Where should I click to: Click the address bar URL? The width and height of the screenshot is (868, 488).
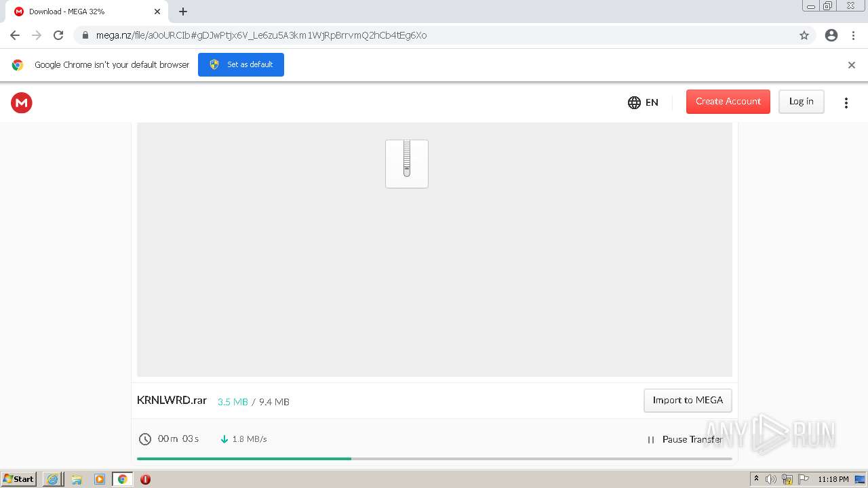point(261,35)
